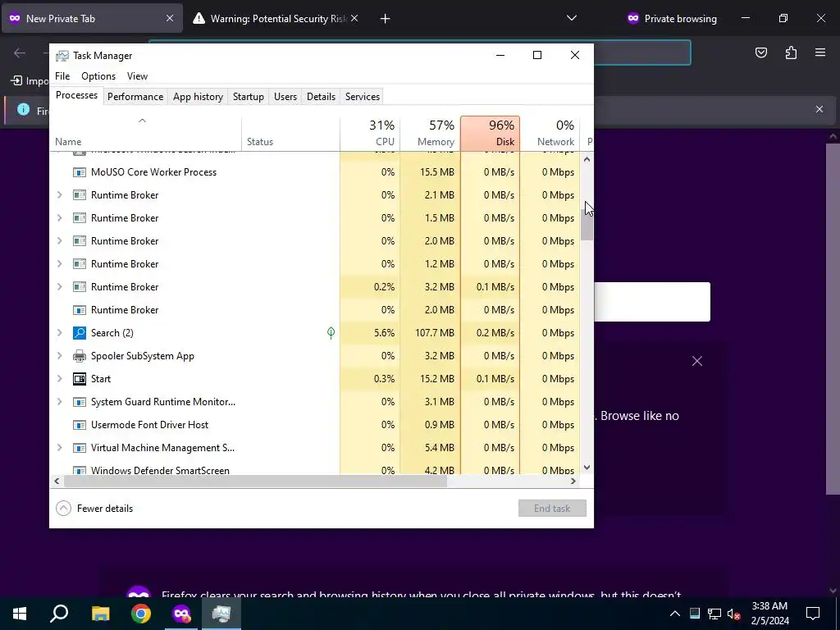This screenshot has width=840, height=630.
Task: Show hidden tray icons chevron
Action: coord(675,614)
